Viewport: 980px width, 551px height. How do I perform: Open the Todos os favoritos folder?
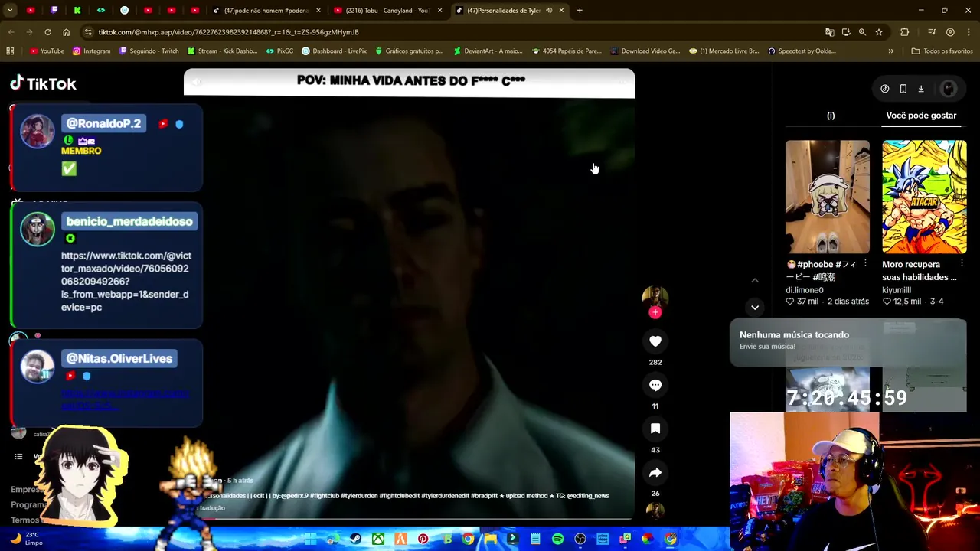942,51
